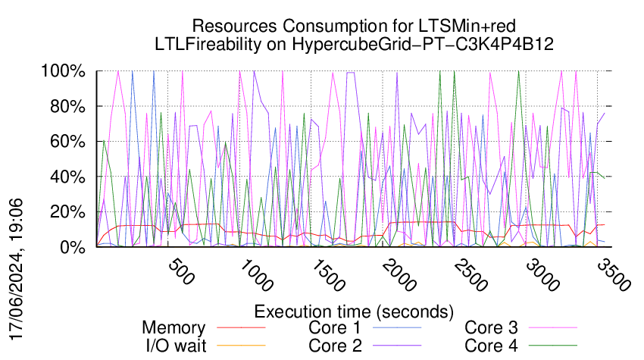
Task: Click the 60% y-axis label
Action: (67, 142)
